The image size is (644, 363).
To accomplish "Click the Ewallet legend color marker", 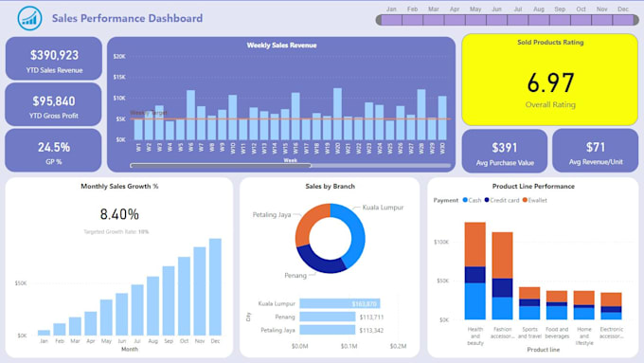I will pyautogui.click(x=525, y=200).
